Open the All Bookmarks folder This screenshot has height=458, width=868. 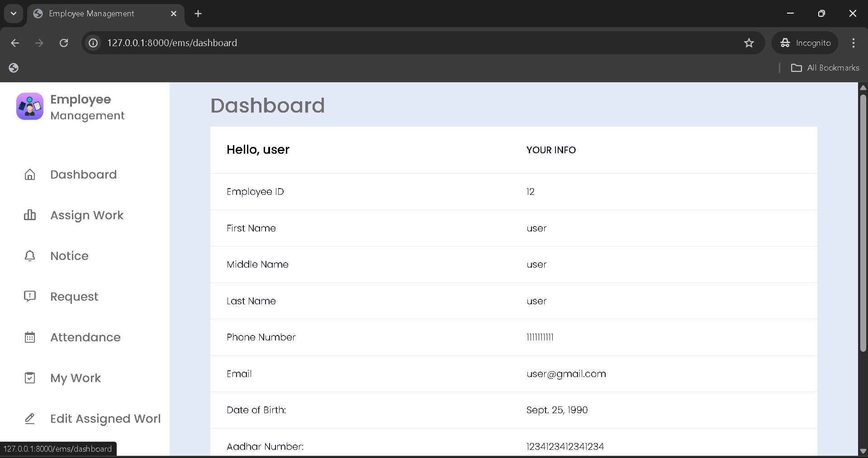[x=825, y=68]
